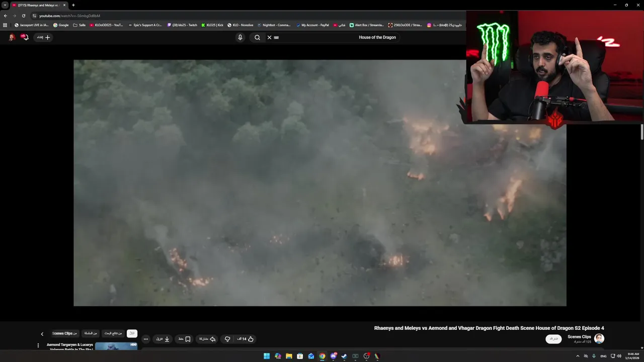Open the Nightbot bookmark
Screen dimensions: 644x362
[274, 25]
